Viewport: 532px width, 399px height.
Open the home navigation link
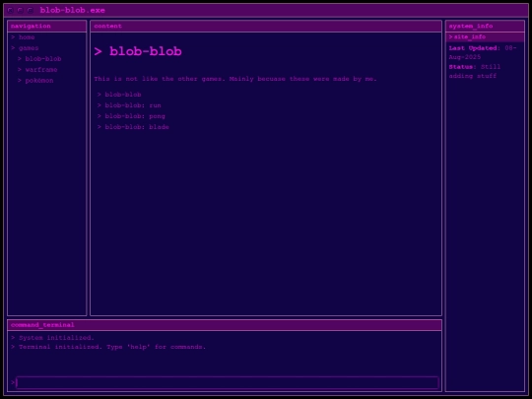27,37
